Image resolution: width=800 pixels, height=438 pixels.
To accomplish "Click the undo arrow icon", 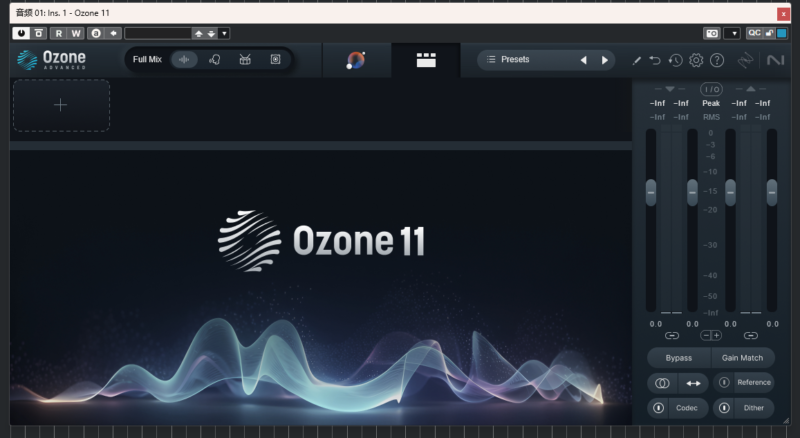I will coord(655,60).
